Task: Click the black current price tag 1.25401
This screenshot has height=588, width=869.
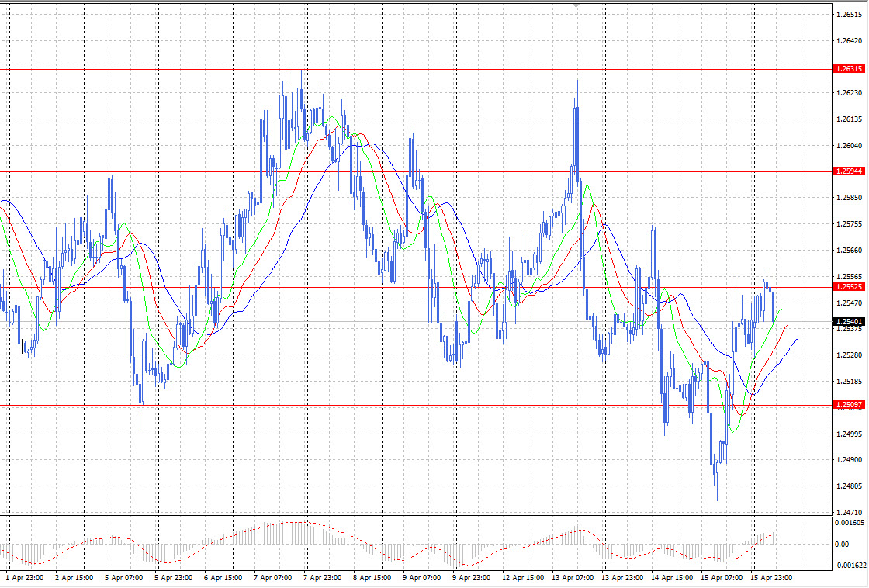Action: point(849,321)
